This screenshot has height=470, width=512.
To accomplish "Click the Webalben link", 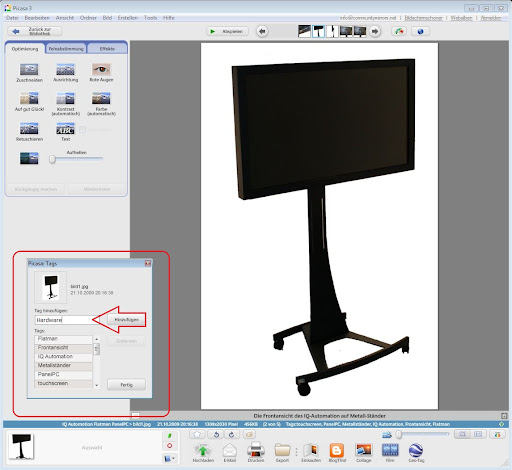I will pos(461,18).
